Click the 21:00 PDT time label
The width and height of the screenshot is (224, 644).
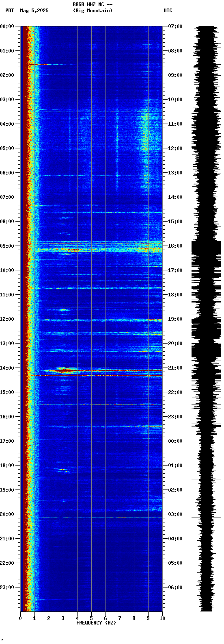point(7,539)
